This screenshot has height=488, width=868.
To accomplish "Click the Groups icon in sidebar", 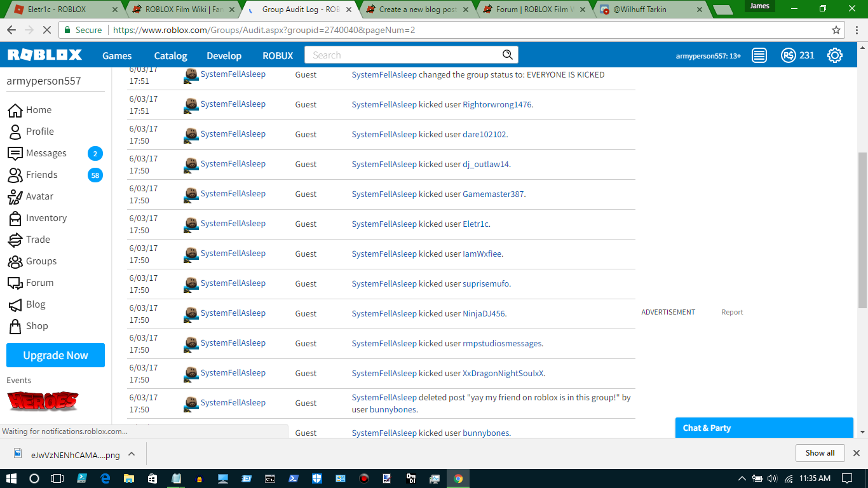I will (x=15, y=262).
